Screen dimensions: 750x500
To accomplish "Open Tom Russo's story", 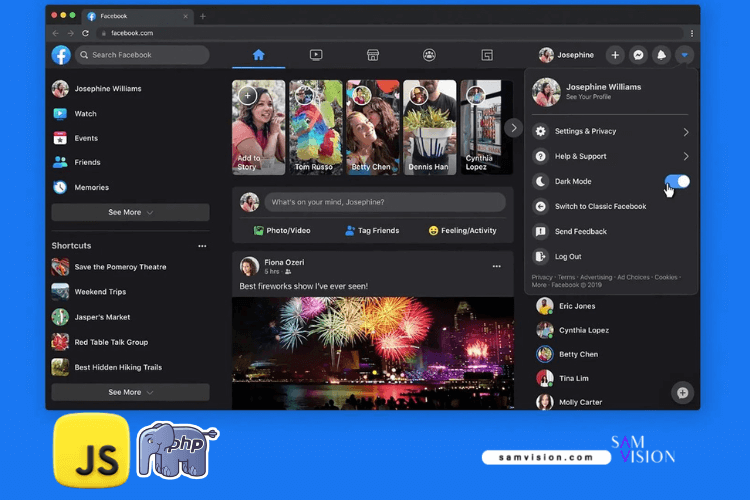I will (316, 127).
